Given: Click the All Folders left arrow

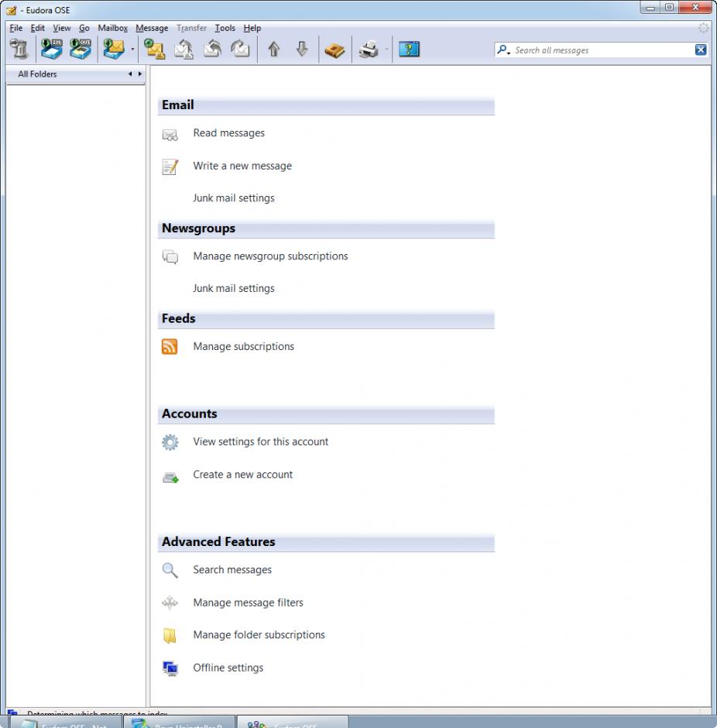Looking at the screenshot, I should tap(130, 74).
